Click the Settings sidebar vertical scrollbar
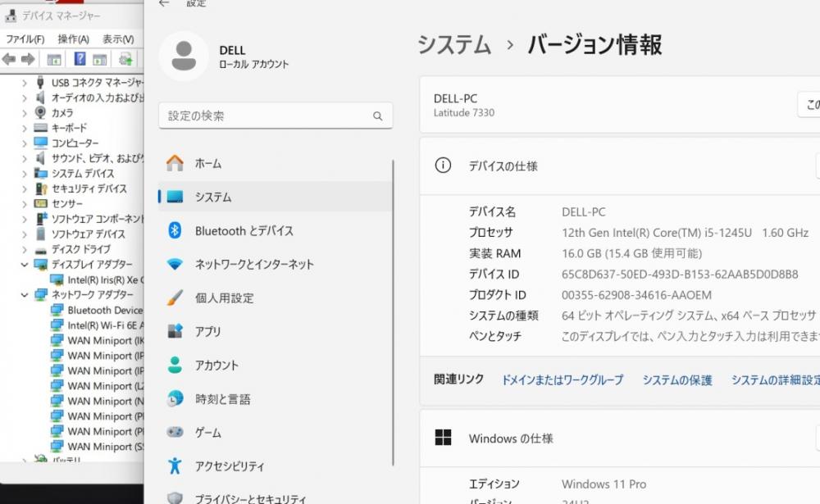820x504 pixels. [393, 313]
